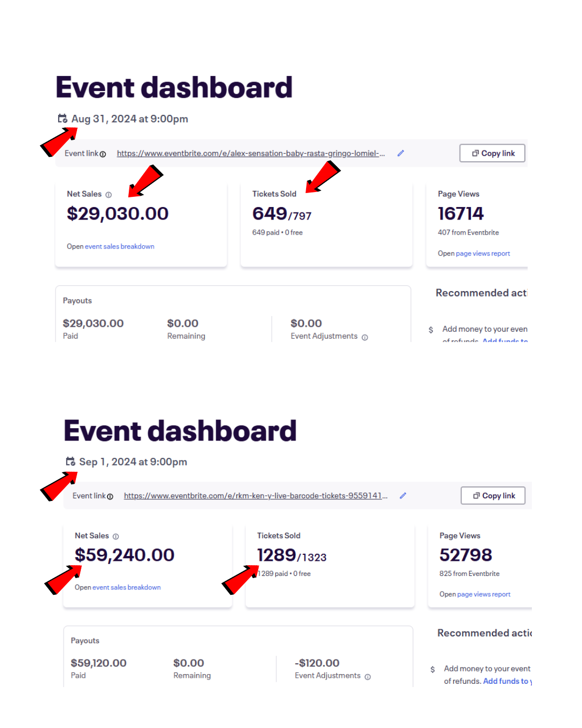
Task: Open page views report under 52798
Action: [x=483, y=594]
